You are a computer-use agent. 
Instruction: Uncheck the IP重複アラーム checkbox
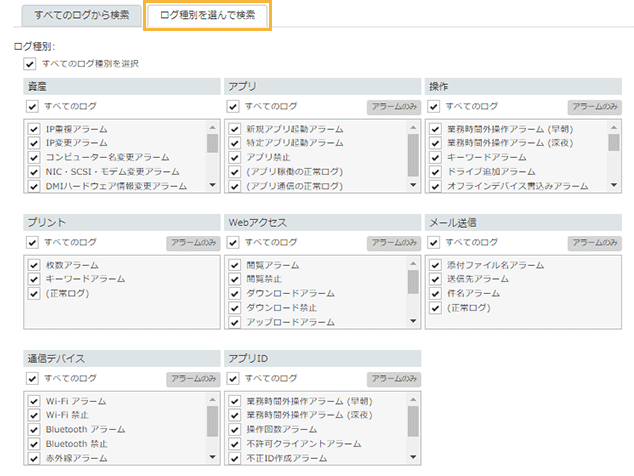click(34, 129)
